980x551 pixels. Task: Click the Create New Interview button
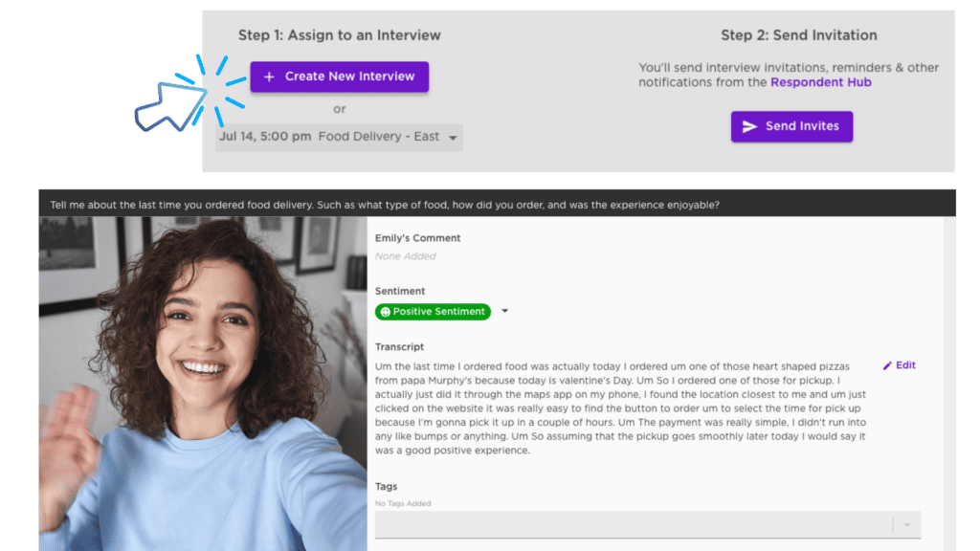pos(340,77)
